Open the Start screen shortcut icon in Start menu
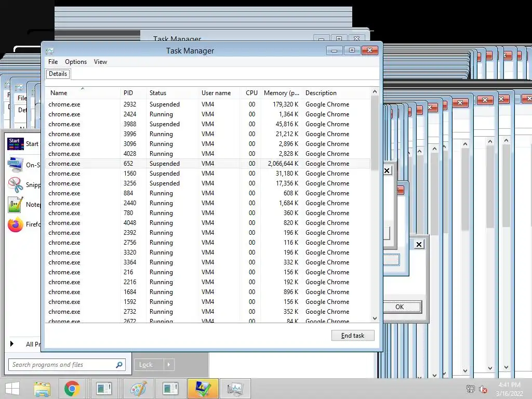This screenshot has width=532, height=399. [x=16, y=144]
